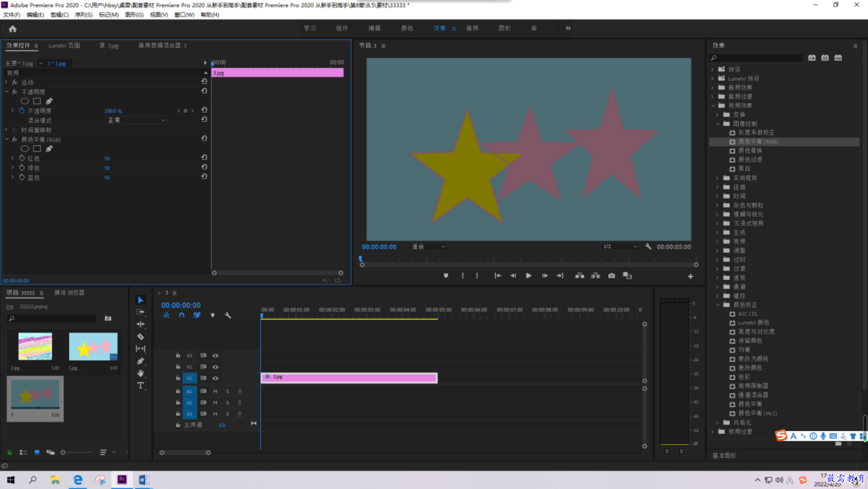Image resolution: width=868 pixels, height=489 pixels.
Task: Select the Ripple Edit tool
Action: pos(140,324)
